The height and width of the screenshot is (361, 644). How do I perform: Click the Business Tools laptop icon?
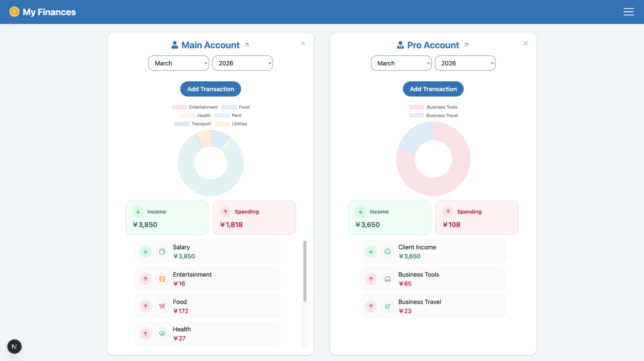point(388,279)
